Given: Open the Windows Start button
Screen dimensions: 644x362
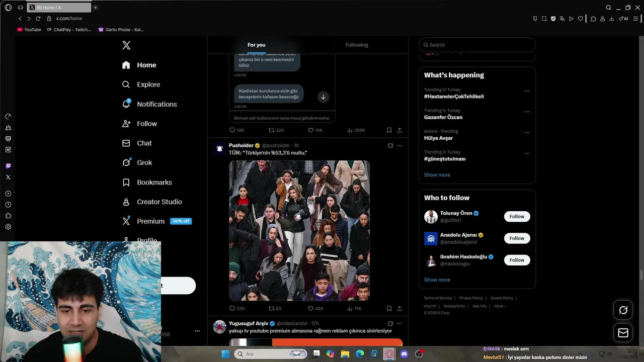Looking at the screenshot, I should (x=225, y=354).
